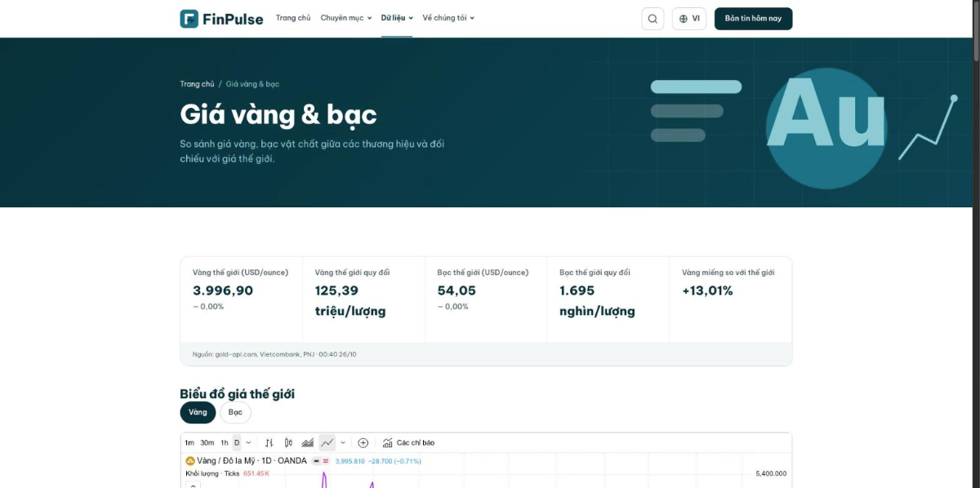Viewport: 980px width, 488px height.
Task: Open the Chuyên mục dropdown menu
Action: tap(346, 18)
